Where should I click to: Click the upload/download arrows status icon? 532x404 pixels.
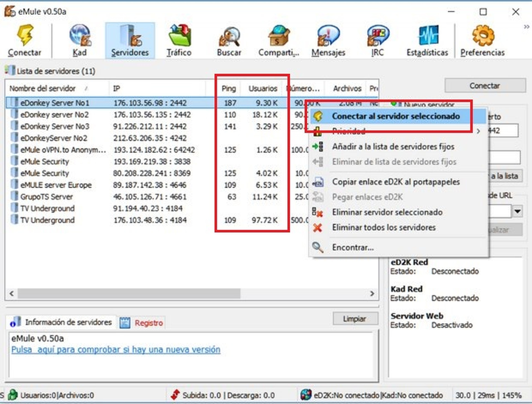(175, 395)
